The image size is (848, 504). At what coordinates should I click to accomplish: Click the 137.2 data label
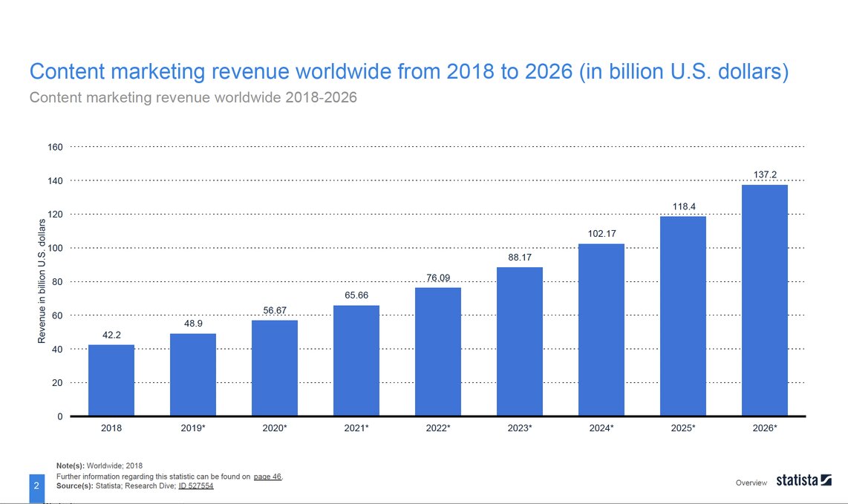[765, 174]
